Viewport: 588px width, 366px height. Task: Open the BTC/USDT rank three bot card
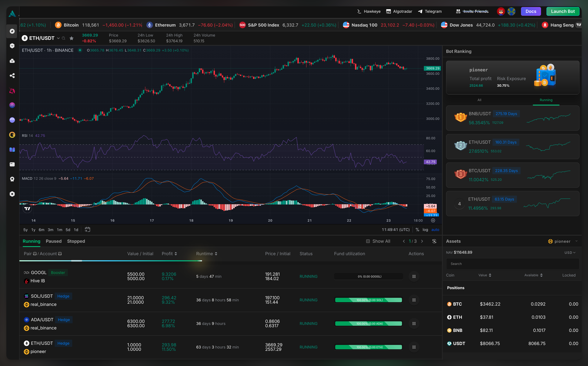point(513,175)
